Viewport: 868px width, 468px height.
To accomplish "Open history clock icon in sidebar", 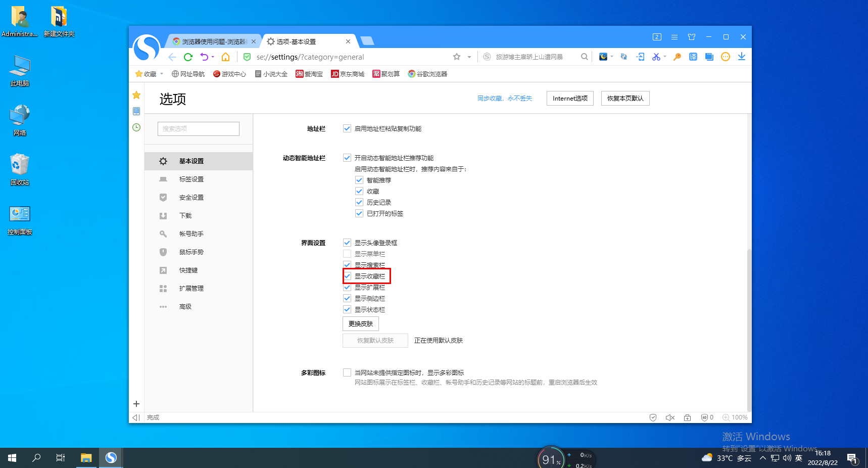I will (x=136, y=127).
